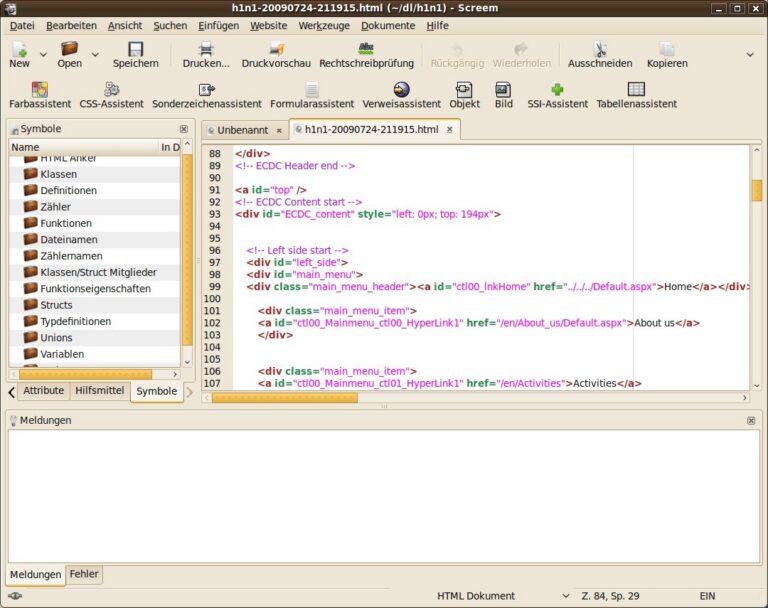The height and width of the screenshot is (608, 768).
Task: Open the Einfügen menu
Action: [218, 25]
